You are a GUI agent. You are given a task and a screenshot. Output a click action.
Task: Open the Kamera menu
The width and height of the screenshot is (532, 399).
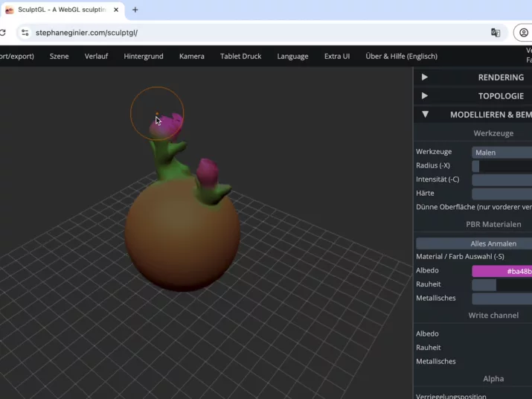click(191, 56)
